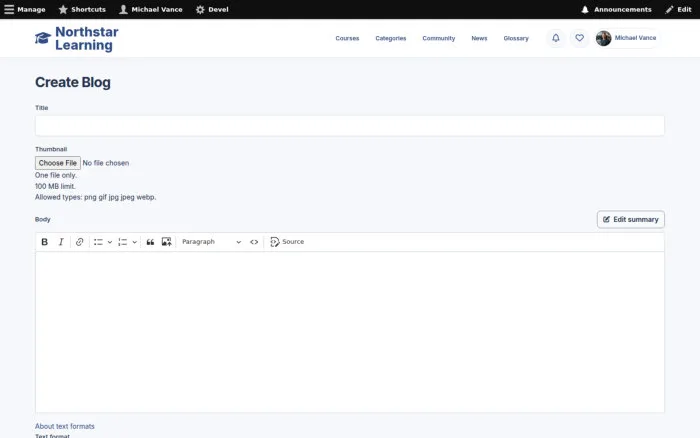700x438 pixels.
Task: Open the Paragraph heading dropdown
Action: (x=211, y=242)
